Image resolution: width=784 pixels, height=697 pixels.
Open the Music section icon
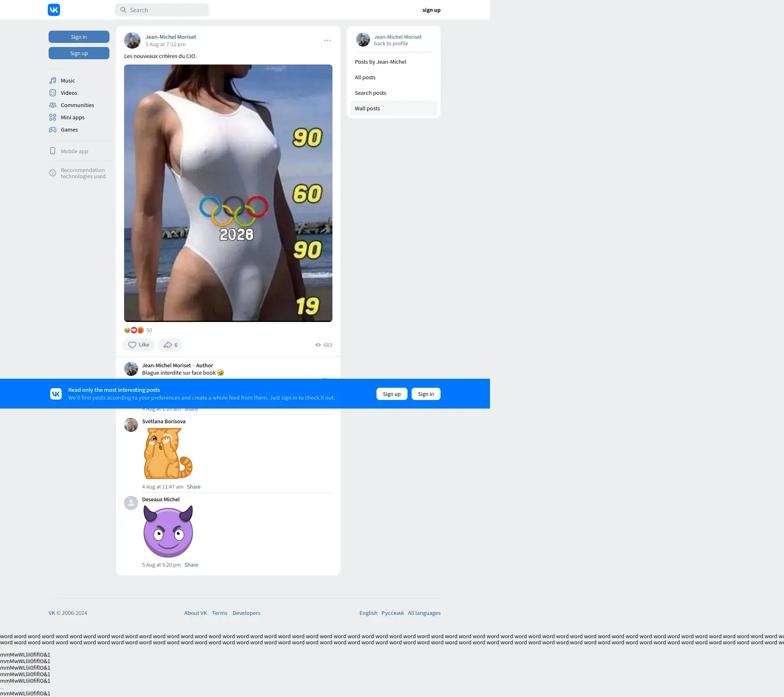point(53,80)
